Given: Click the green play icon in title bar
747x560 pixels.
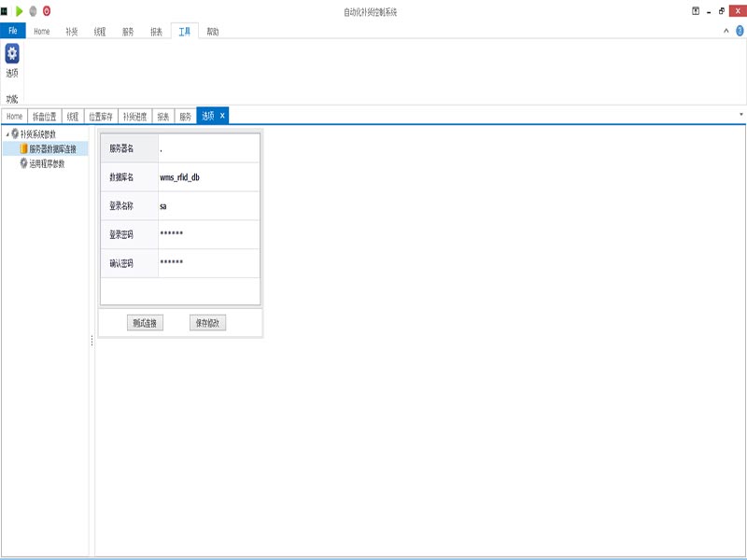Looking at the screenshot, I should point(20,11).
